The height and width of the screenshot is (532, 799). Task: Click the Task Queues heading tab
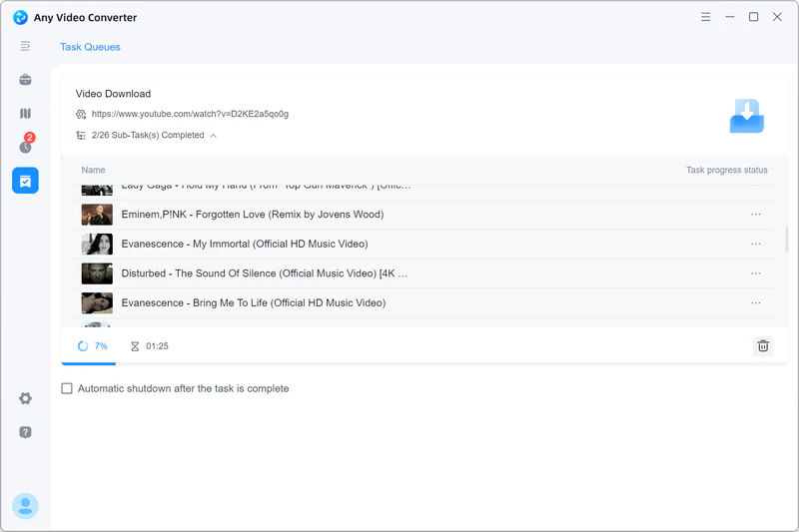coord(90,47)
